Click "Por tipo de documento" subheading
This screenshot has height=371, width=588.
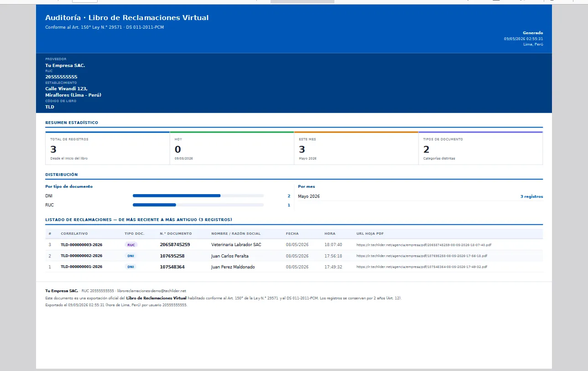(x=69, y=186)
